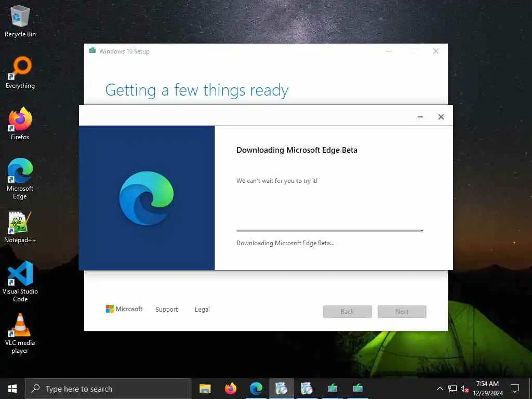Show hidden system tray icons
The image size is (532, 399).
pyautogui.click(x=440, y=389)
